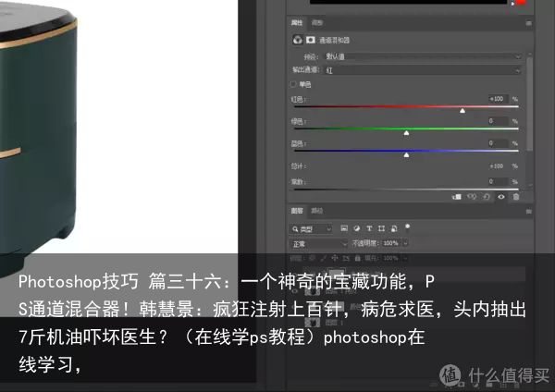Viewport: 555px width, 392px height.
Task: Open the Layers panel flyout menu
Action: 528,212
